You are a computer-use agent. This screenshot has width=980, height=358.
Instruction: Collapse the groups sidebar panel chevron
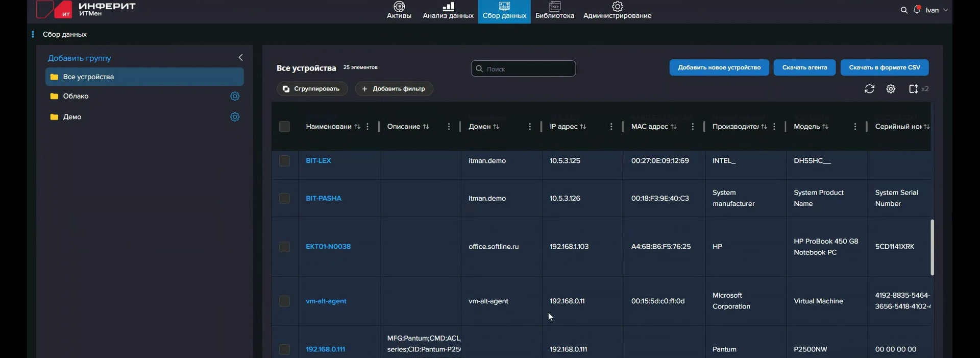point(240,58)
